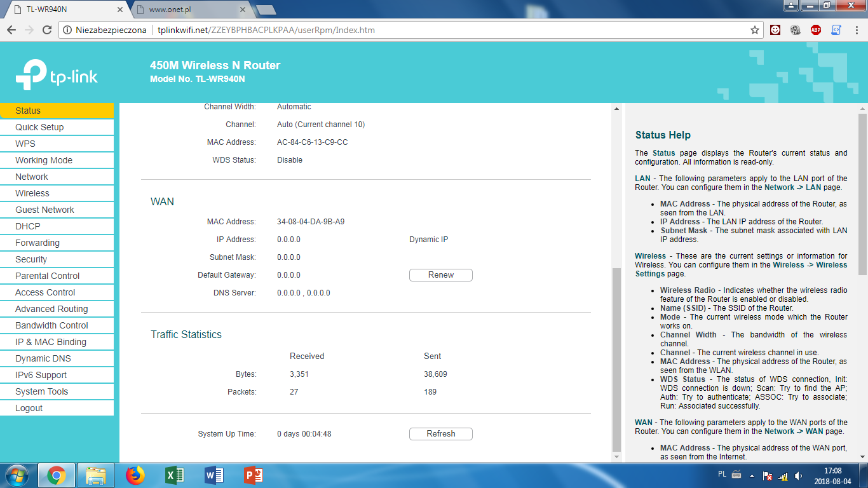Image resolution: width=868 pixels, height=488 pixels.
Task: Select DHCP in the left menu
Action: pos(28,226)
